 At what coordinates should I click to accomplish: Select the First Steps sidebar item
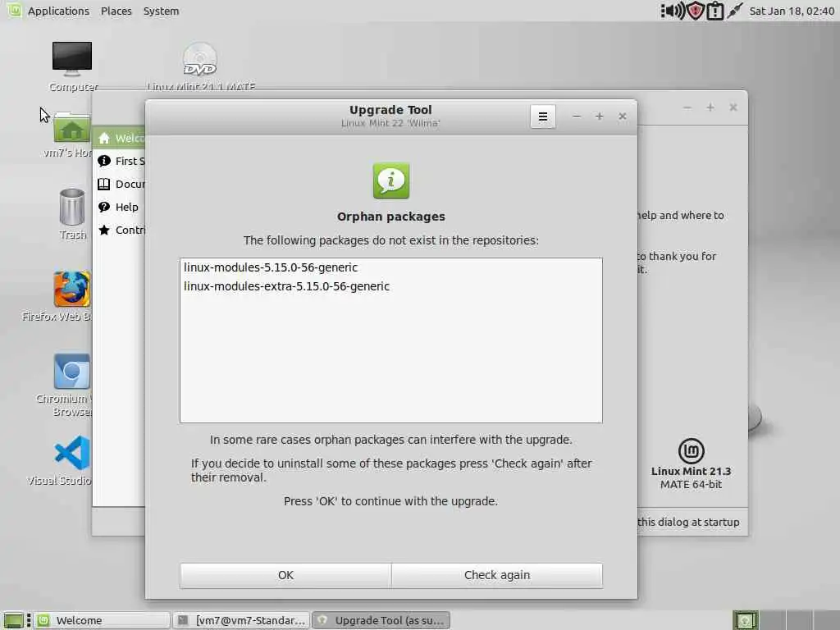[119, 161]
